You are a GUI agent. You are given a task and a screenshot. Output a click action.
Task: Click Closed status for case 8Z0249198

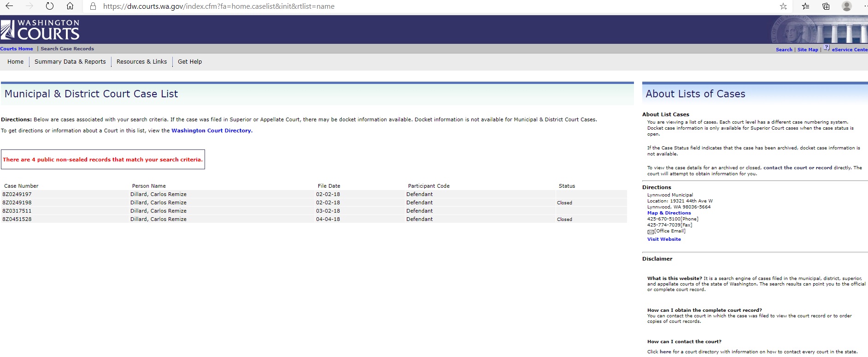564,203
